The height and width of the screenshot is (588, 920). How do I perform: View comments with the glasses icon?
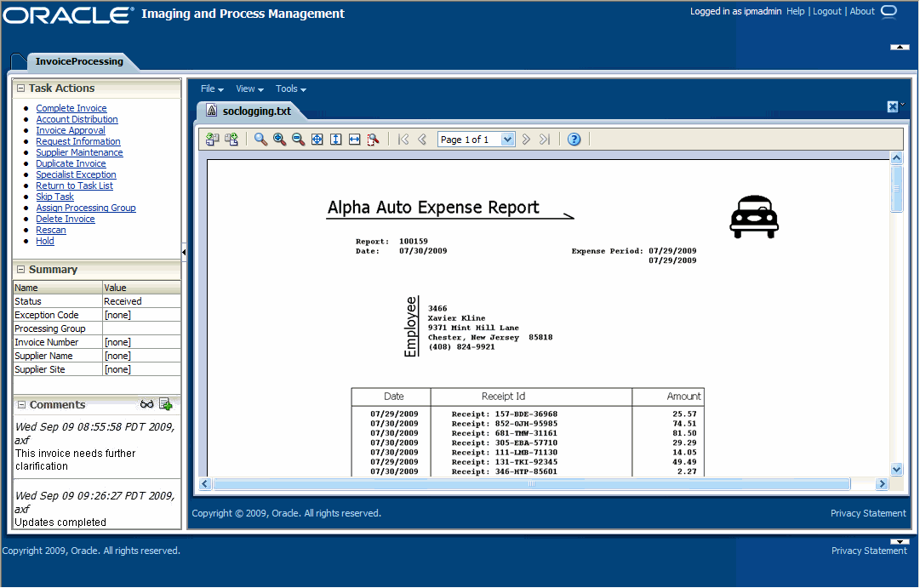coord(146,404)
